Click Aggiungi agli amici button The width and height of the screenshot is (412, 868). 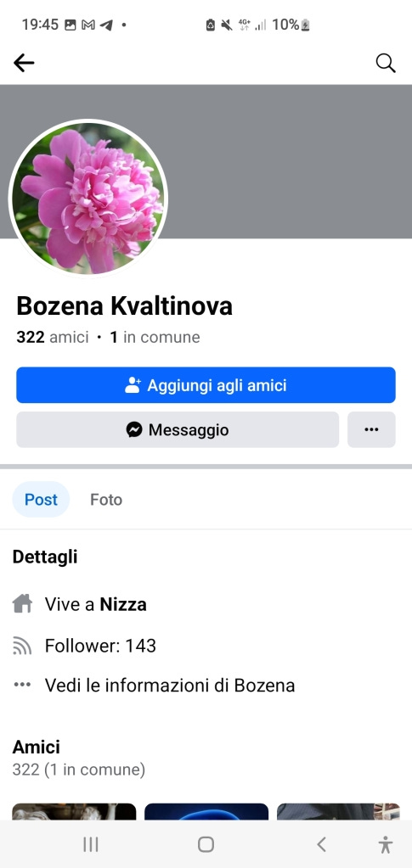(x=206, y=384)
